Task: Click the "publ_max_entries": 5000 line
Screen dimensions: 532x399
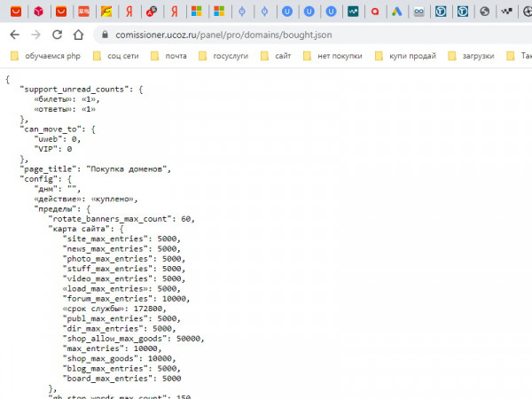Action: click(x=121, y=318)
